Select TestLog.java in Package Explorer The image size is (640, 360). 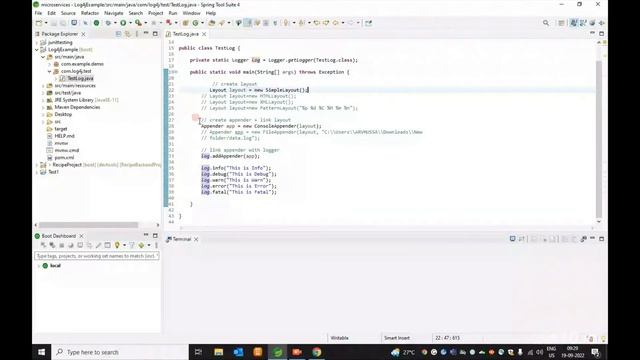click(80, 78)
